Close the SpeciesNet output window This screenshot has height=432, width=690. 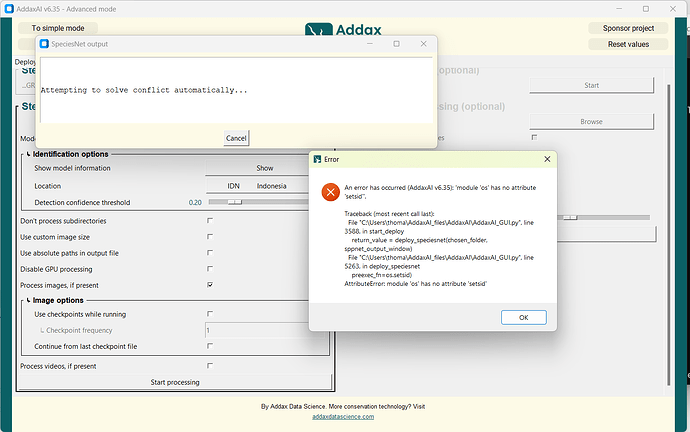[x=423, y=44]
